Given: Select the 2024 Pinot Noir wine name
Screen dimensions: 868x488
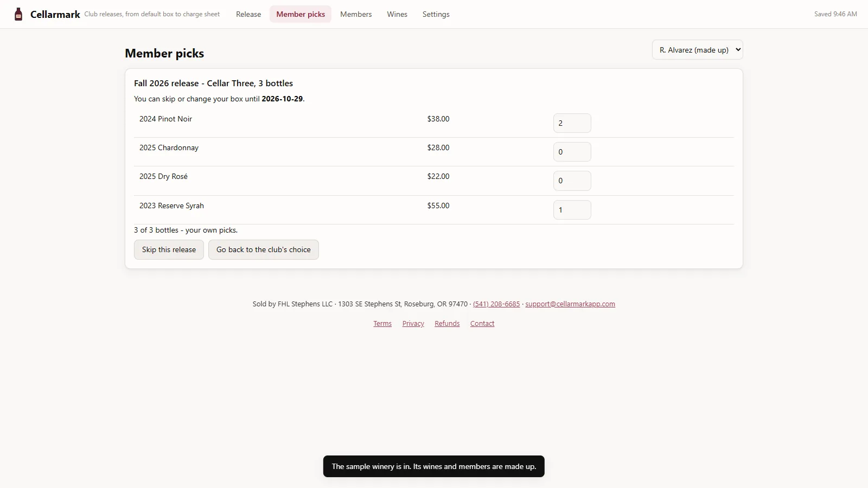Looking at the screenshot, I should pos(166,119).
